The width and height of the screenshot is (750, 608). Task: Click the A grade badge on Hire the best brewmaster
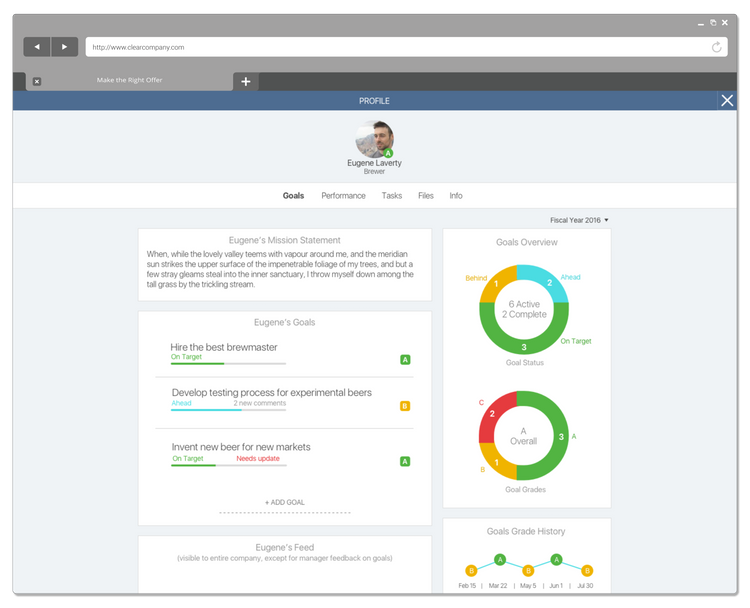(405, 359)
